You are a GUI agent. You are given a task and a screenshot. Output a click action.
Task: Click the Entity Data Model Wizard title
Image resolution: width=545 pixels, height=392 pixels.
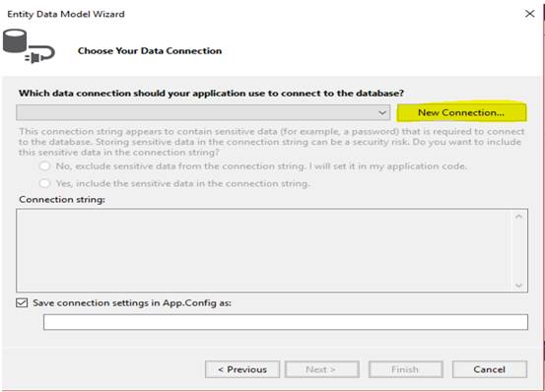[x=66, y=14]
